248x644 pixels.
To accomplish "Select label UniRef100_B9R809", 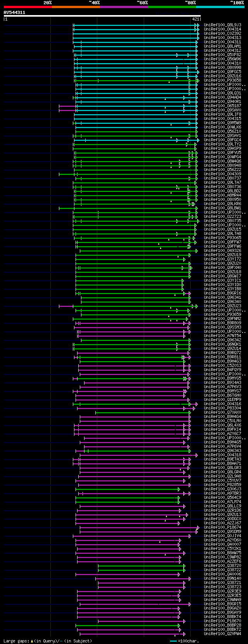I will pyautogui.click(x=222, y=323).
